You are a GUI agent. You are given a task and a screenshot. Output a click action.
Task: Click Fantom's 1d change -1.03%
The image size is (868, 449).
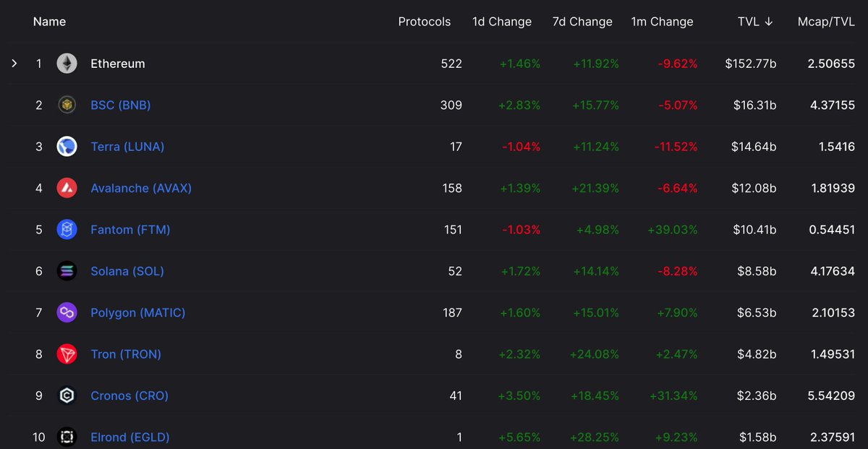point(521,230)
